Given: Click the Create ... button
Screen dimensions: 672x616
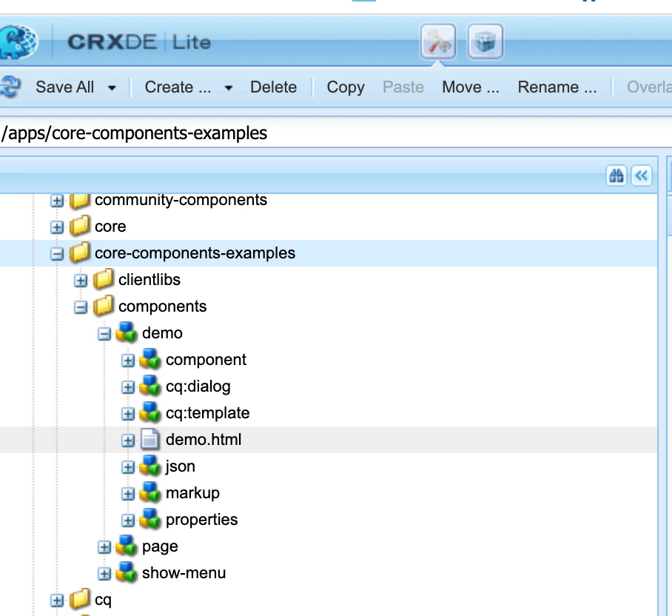Looking at the screenshot, I should pos(178,87).
